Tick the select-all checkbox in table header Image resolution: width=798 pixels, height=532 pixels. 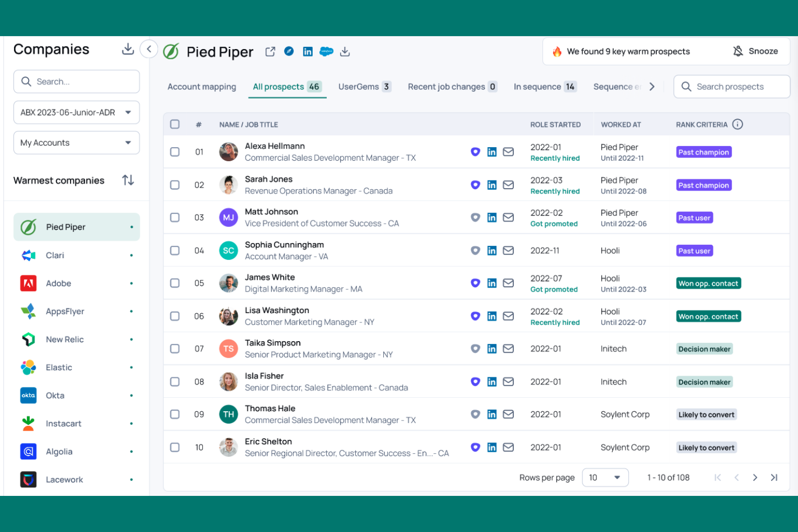coord(175,125)
